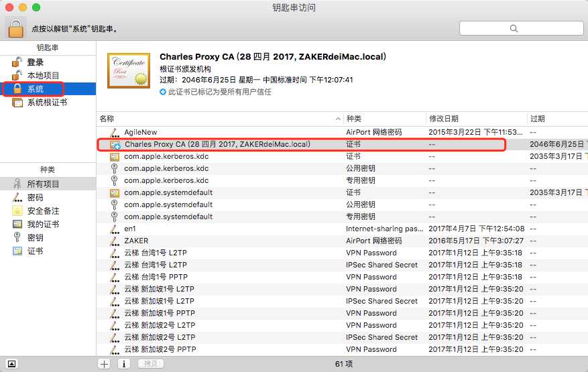Screen dimensions: 588x372
Task: Click the large certificate thumbnail
Action: pyautogui.click(x=129, y=70)
